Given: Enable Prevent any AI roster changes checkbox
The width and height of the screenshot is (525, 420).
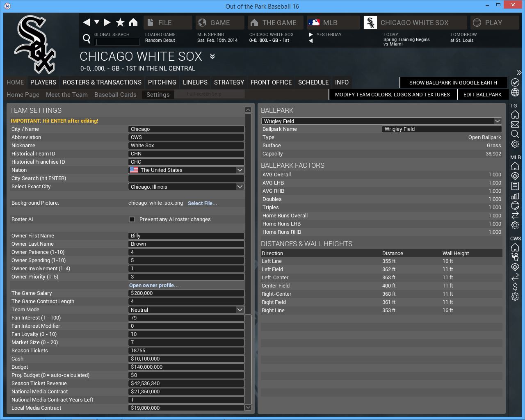Looking at the screenshot, I should 132,219.
